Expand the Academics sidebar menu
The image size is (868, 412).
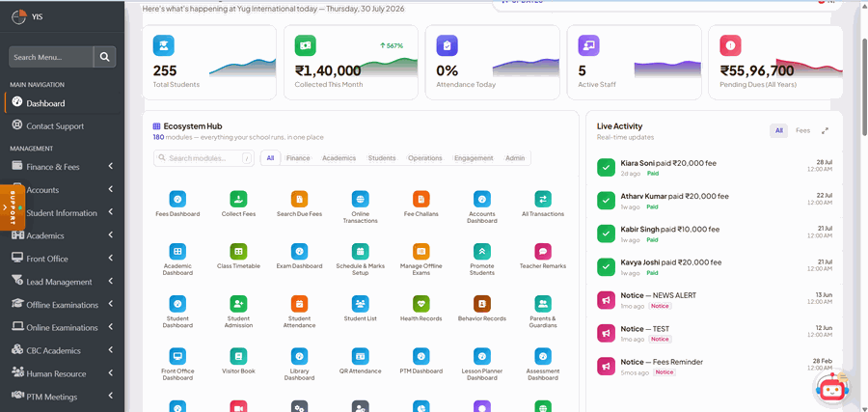[63, 235]
